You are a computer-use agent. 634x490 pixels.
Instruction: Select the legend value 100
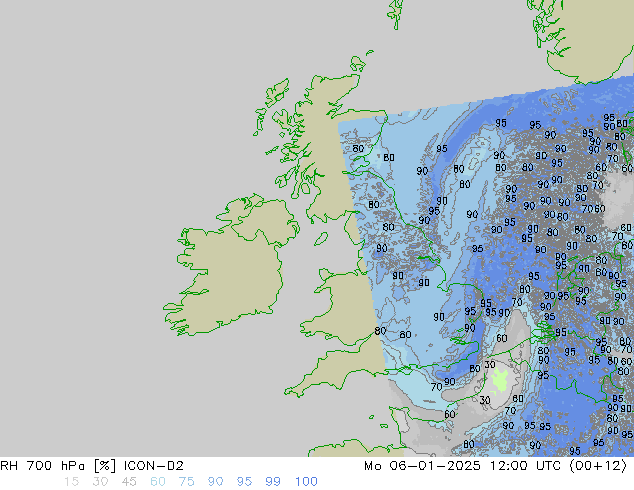(x=306, y=482)
